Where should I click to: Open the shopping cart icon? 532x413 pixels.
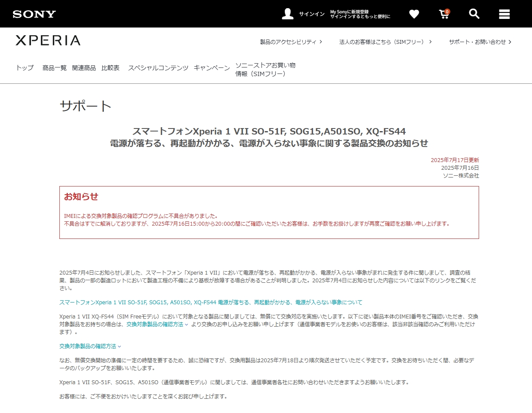pyautogui.click(x=444, y=14)
